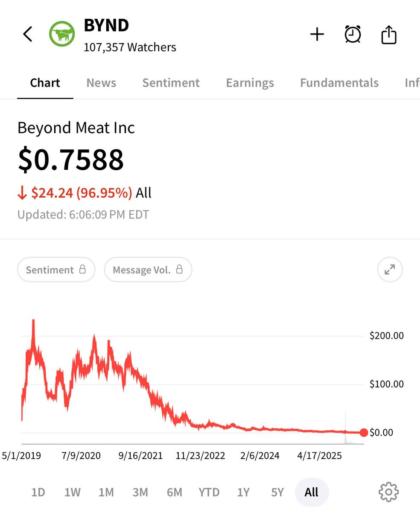Share BYND using the share icon
This screenshot has height=512, width=420.
pyautogui.click(x=389, y=35)
